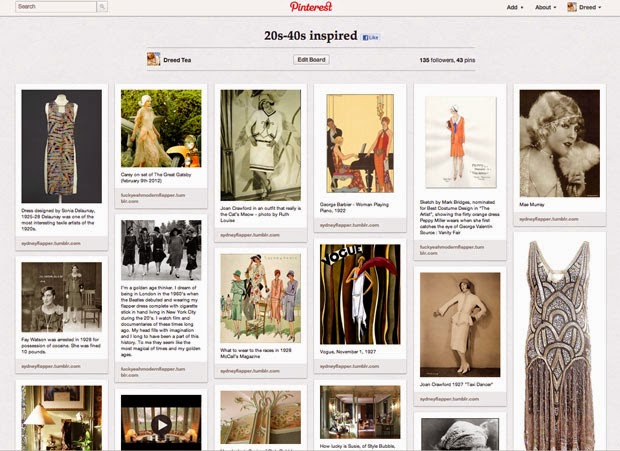
Task: Click 'golden age thinker' description text
Action: (161, 321)
